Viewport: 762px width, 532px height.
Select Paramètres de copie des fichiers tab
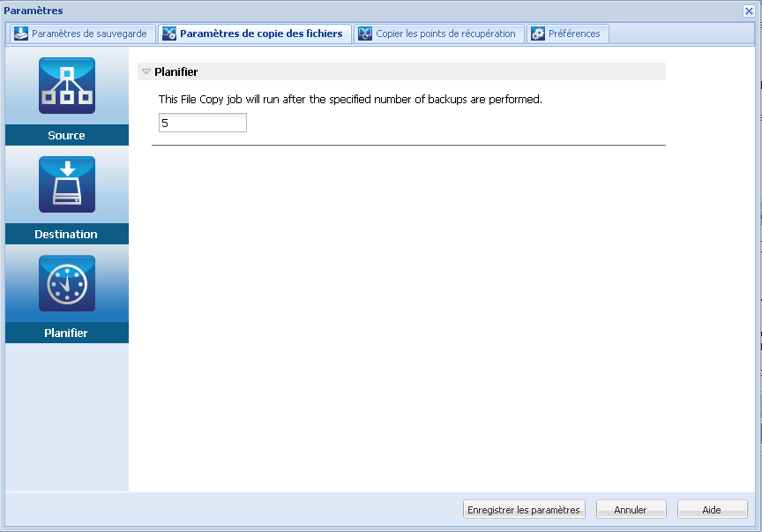(255, 34)
